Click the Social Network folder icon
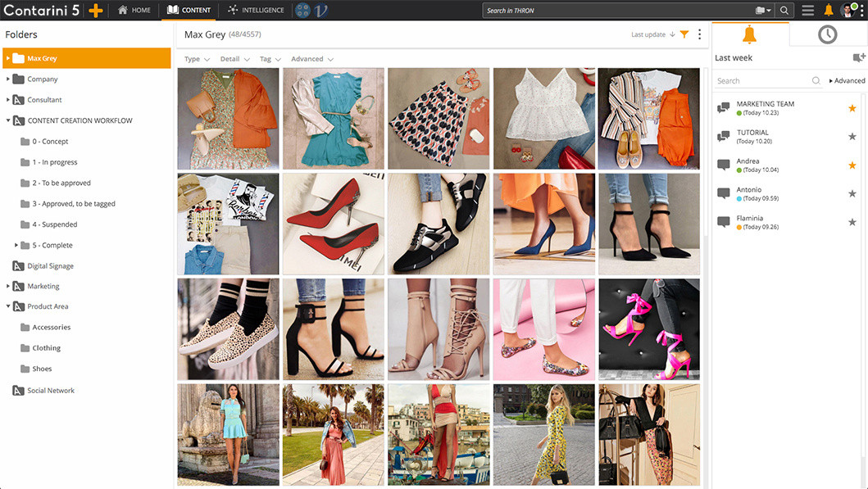This screenshot has width=868, height=489. [18, 391]
